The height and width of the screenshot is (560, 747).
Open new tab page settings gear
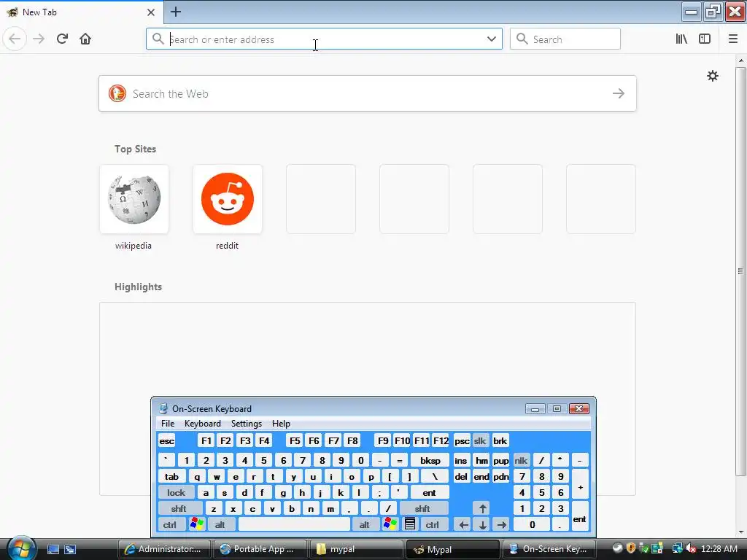click(x=712, y=76)
